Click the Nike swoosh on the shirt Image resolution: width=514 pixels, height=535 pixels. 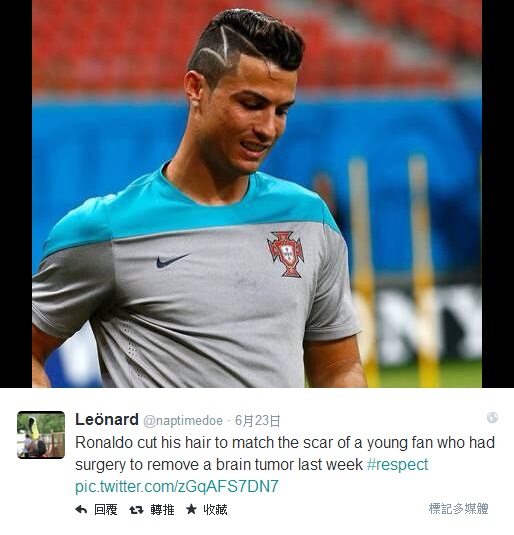173,261
